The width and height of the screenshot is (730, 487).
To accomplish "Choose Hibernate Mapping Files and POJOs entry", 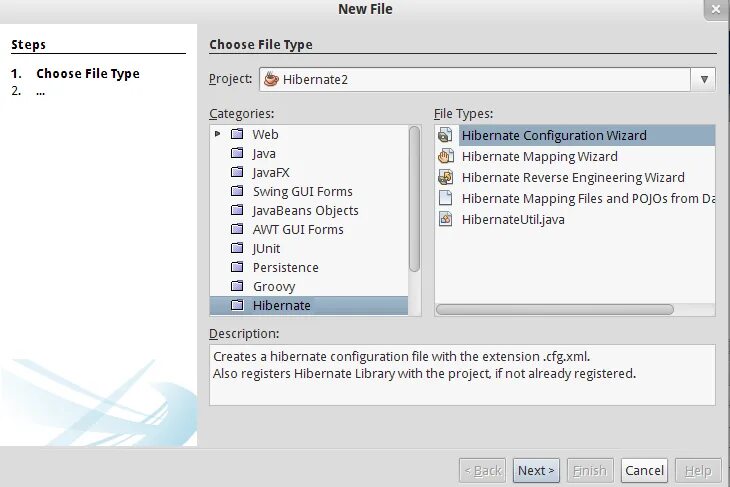I will click(x=588, y=198).
